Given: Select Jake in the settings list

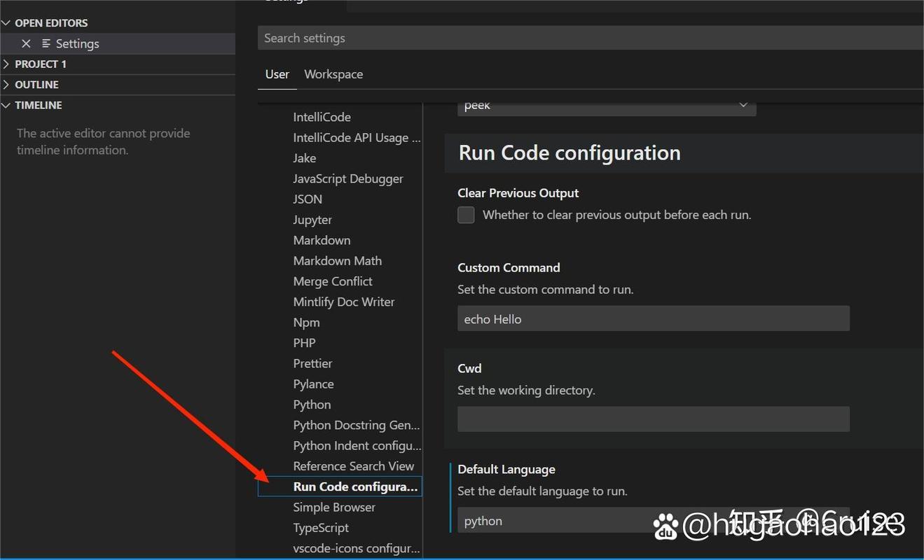Looking at the screenshot, I should tap(305, 158).
